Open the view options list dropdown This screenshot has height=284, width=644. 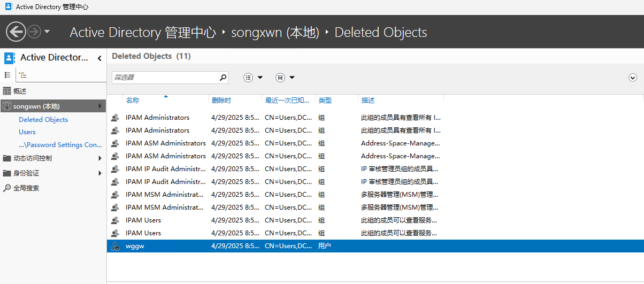(253, 78)
